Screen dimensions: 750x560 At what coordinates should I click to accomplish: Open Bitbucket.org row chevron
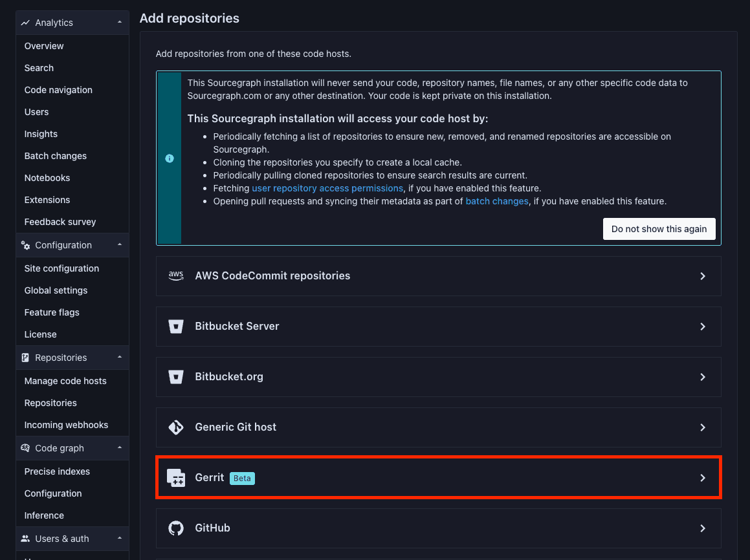703,377
